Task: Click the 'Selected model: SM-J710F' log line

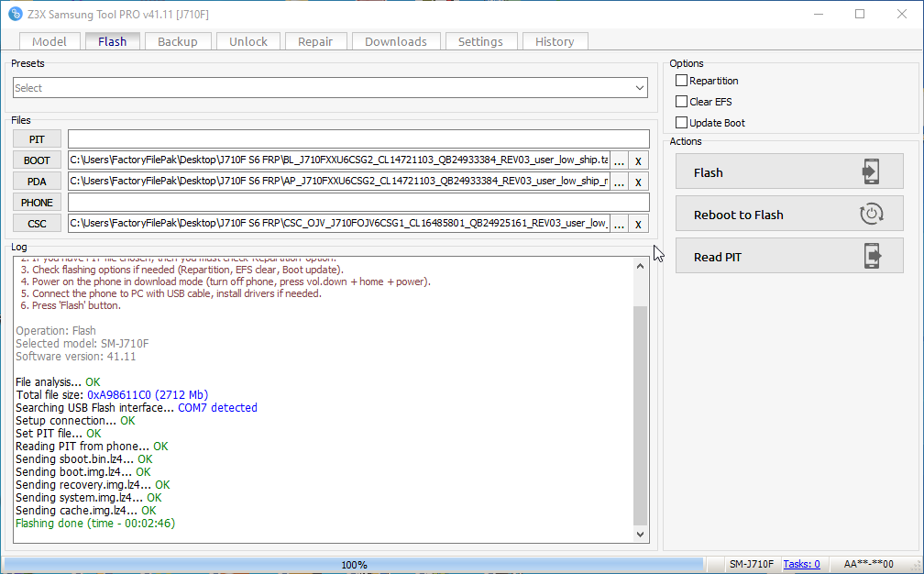Action: 82,344
